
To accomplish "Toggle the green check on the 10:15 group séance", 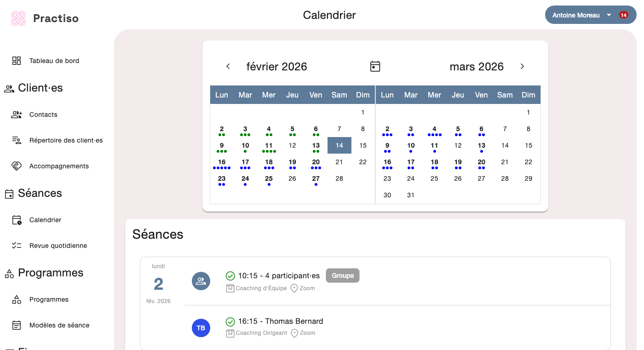I will 230,275.
